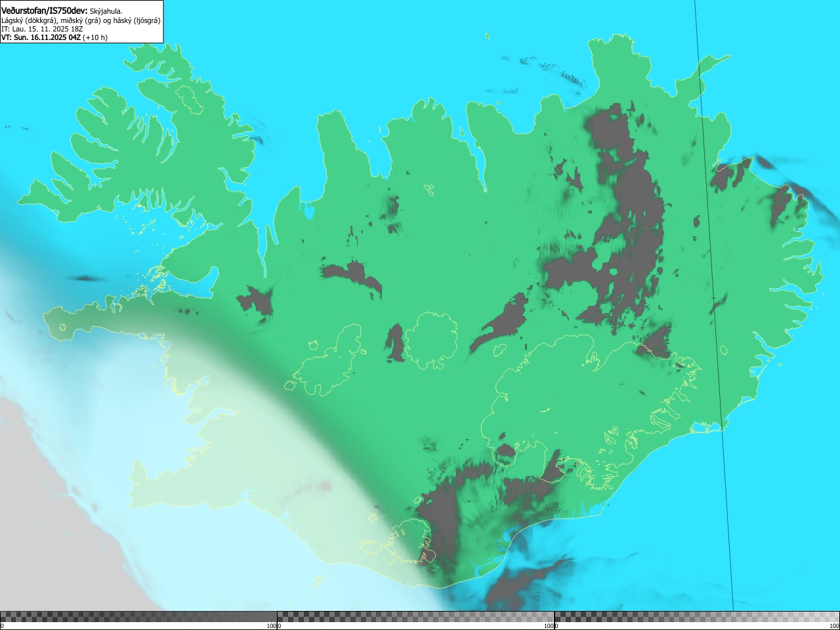
Task: Click the 'VT: Sun. 16.11.2025 04Z (+10 h)' valid time
Action: pyautogui.click(x=54, y=37)
